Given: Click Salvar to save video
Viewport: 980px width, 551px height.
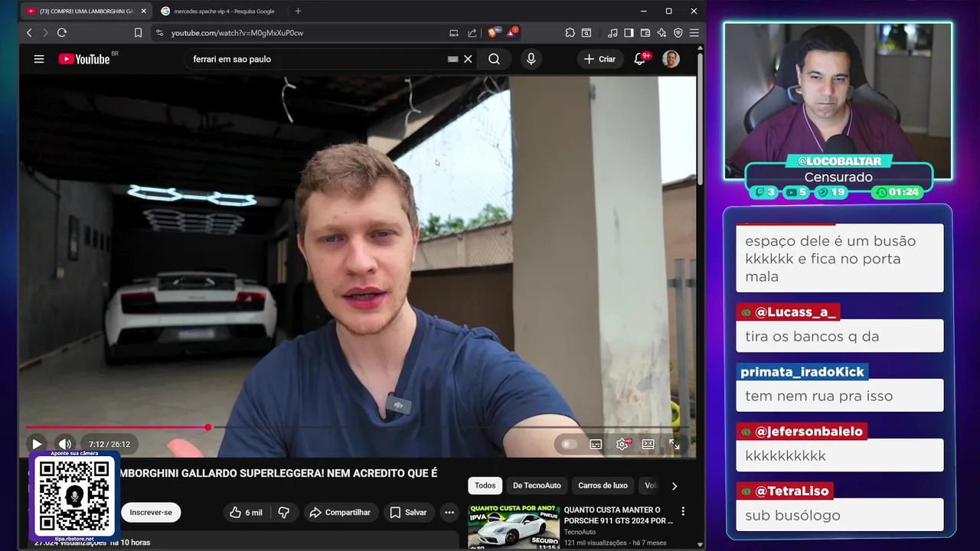Looking at the screenshot, I should [408, 513].
